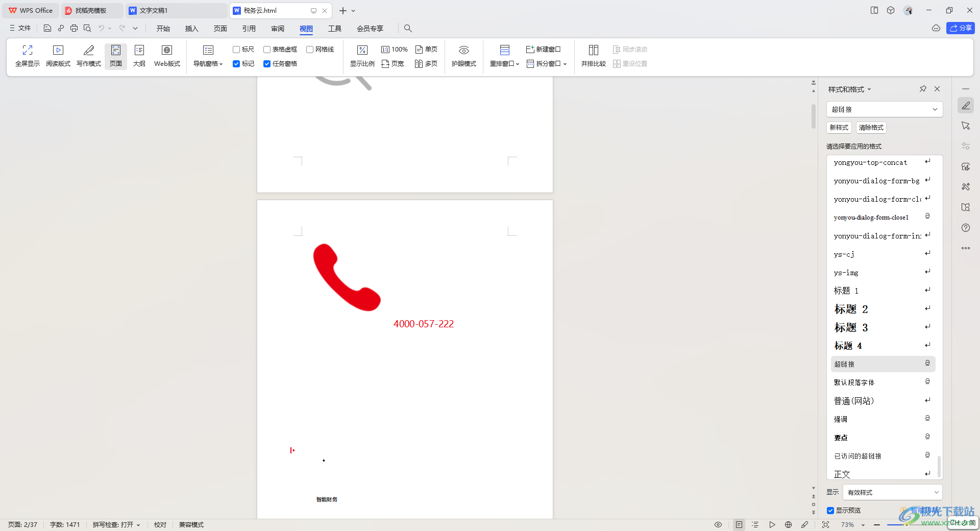Switch to the Start ribbon tab
Viewport: 980px width, 531px height.
(x=163, y=29)
